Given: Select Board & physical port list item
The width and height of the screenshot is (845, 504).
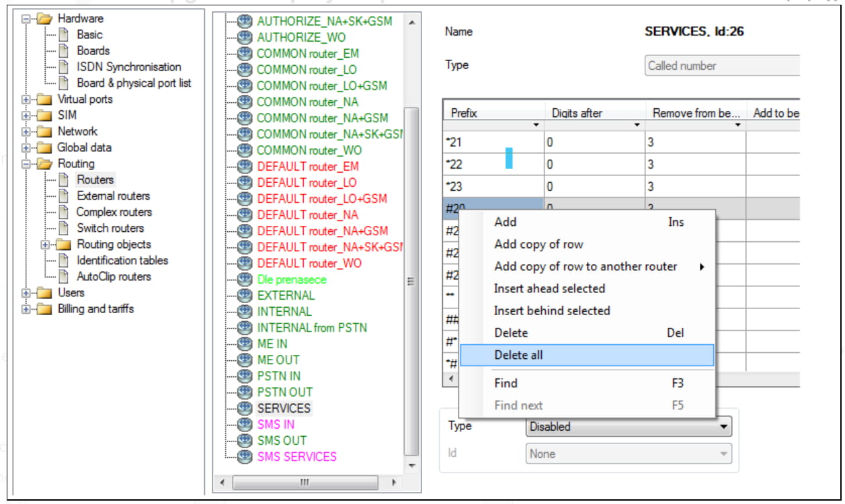Looking at the screenshot, I should tap(134, 83).
